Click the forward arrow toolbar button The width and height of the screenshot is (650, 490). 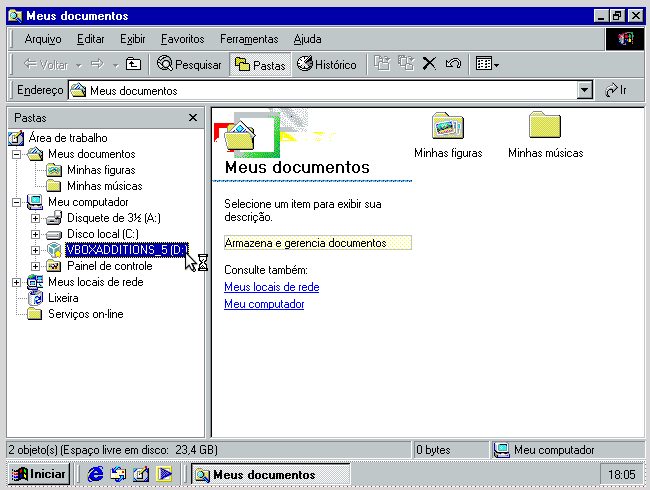(97, 64)
